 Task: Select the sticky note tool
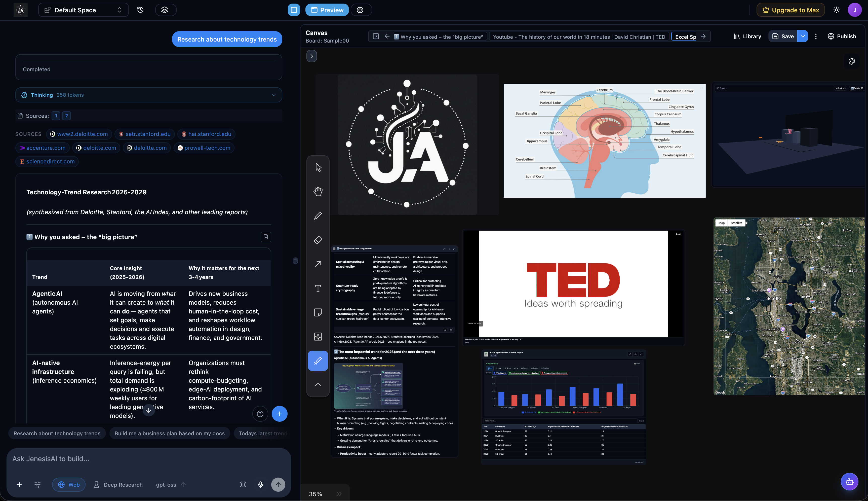pyautogui.click(x=318, y=312)
